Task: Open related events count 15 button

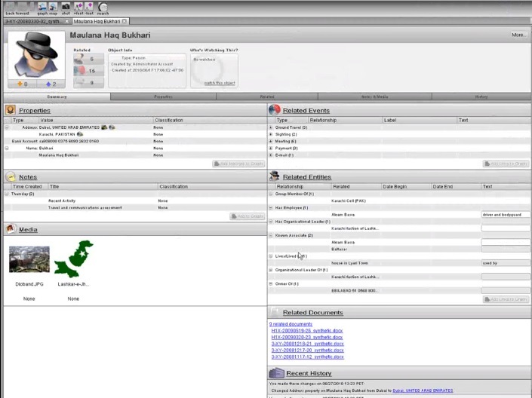Action: 88,71
